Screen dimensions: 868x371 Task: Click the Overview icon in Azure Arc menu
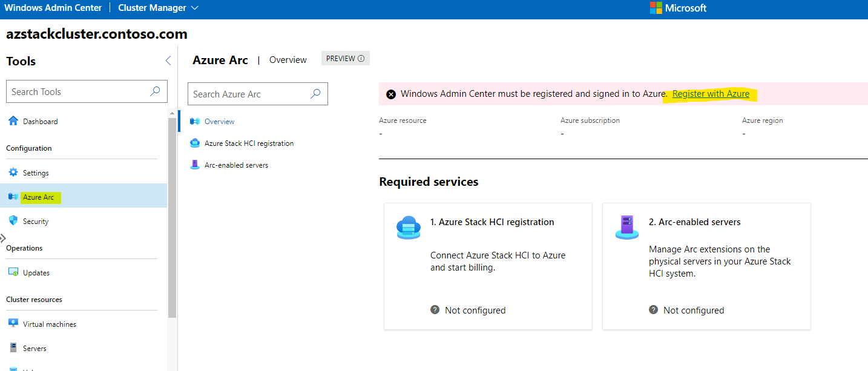click(195, 122)
